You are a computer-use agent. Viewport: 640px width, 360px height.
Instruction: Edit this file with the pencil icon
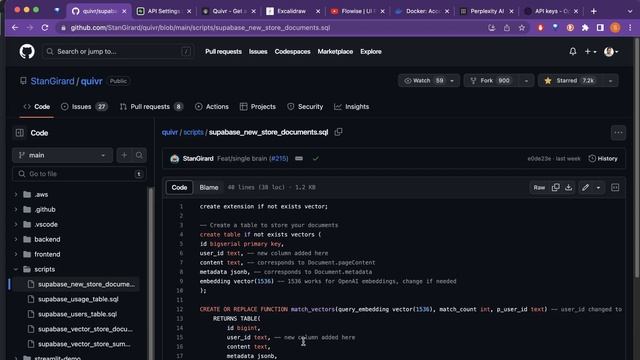[585, 187]
